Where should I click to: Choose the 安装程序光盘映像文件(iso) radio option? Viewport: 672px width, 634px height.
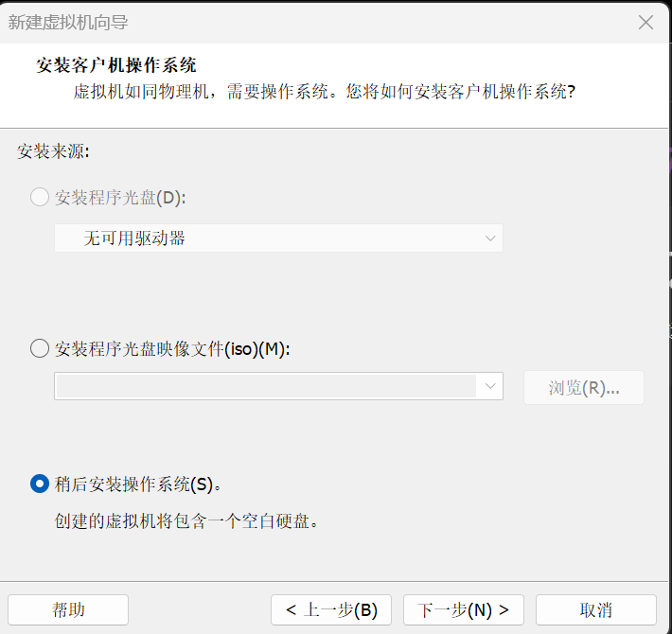(40, 348)
